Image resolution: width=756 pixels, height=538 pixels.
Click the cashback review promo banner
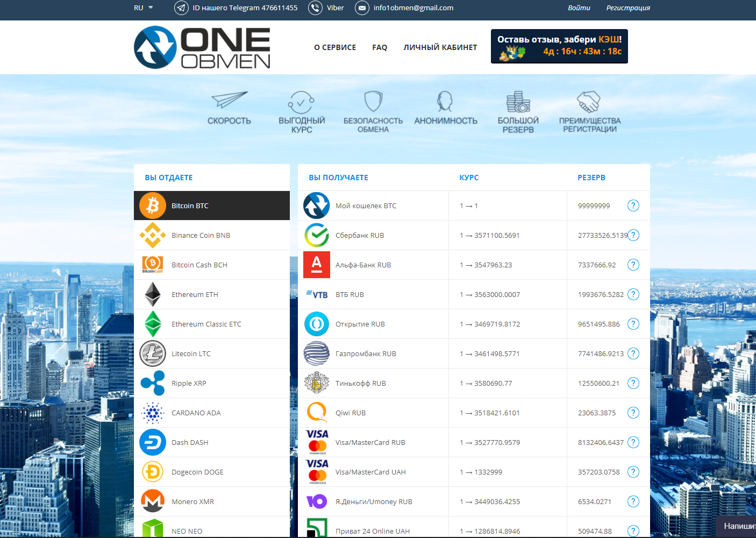pos(559,46)
